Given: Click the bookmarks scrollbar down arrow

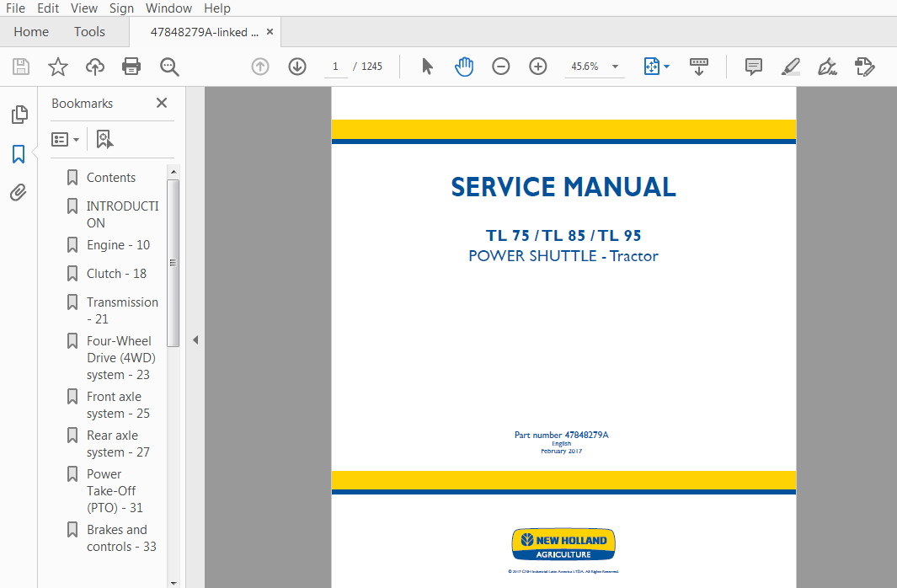Looking at the screenshot, I should (x=174, y=583).
